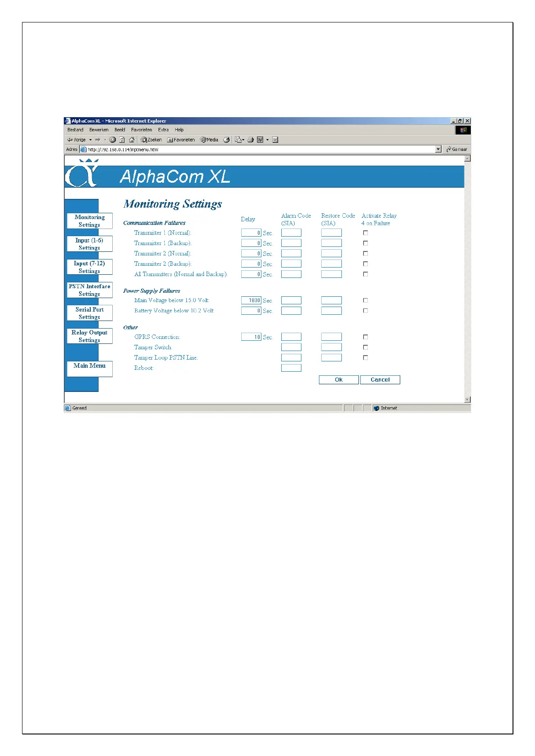Click the Transmitter 1 (Backup) restore code field

click(332, 243)
